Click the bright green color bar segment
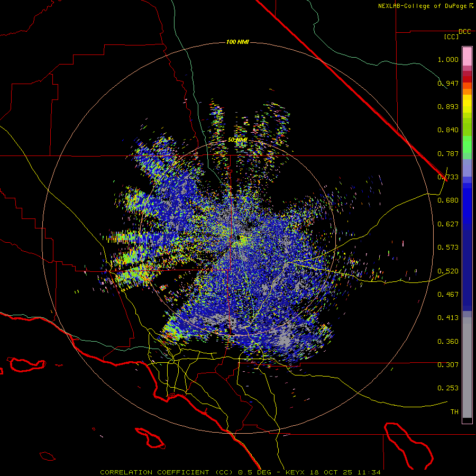Viewport: 476px width, 476px height. 467,144
